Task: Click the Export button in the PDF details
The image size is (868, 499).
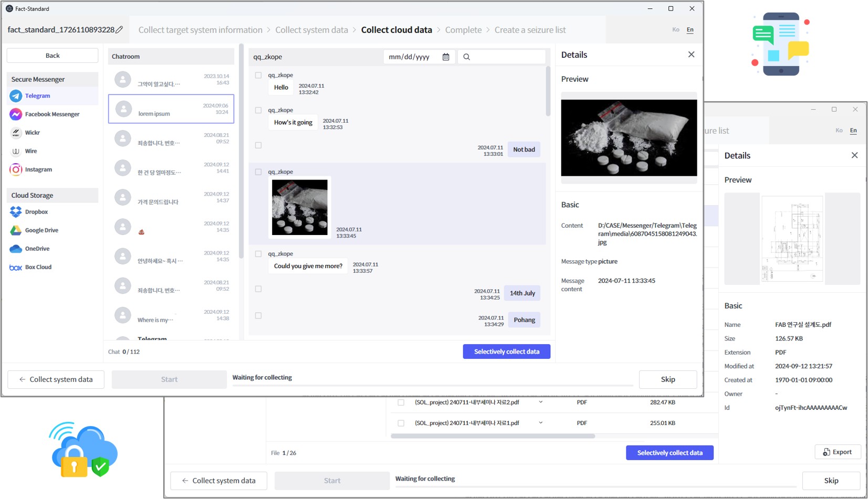Action: point(838,452)
